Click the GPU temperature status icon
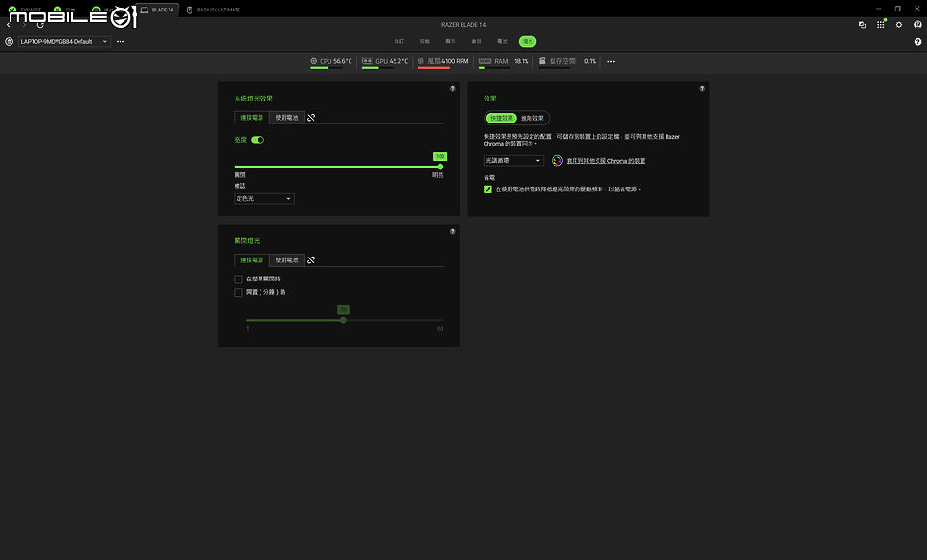927x560 pixels. 367,61
